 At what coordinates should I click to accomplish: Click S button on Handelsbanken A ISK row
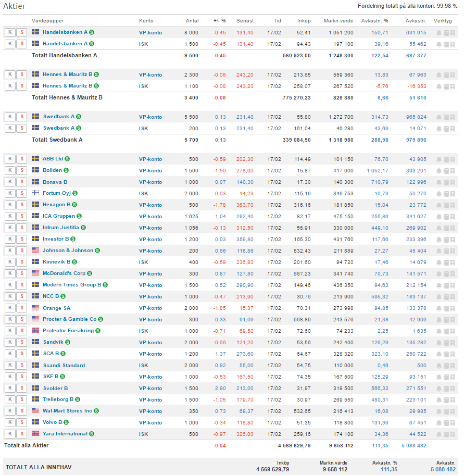(22, 44)
